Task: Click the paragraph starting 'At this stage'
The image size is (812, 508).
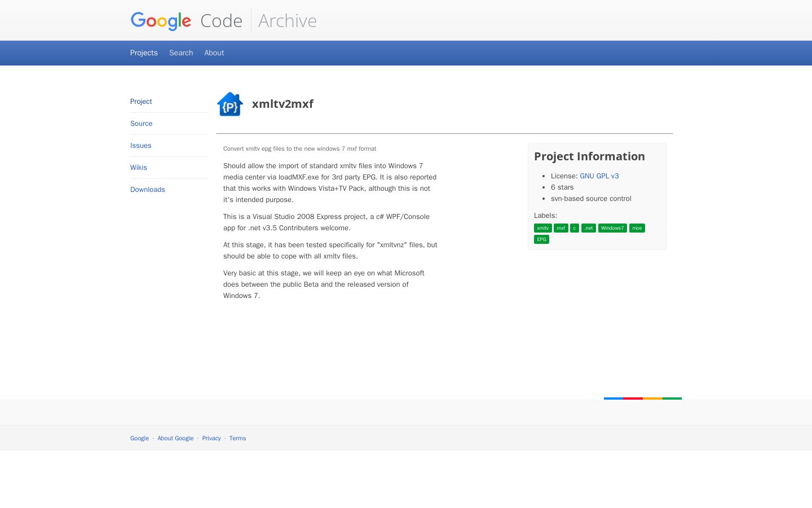Action: click(330, 251)
